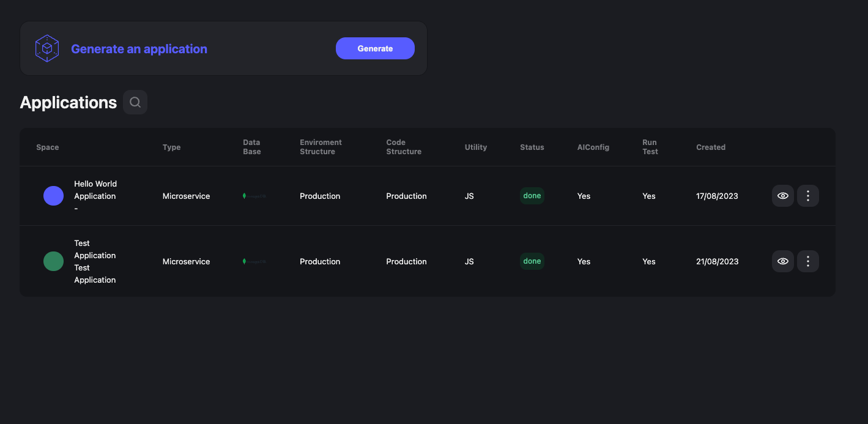Click the cube icon in the Generate card

(46, 49)
